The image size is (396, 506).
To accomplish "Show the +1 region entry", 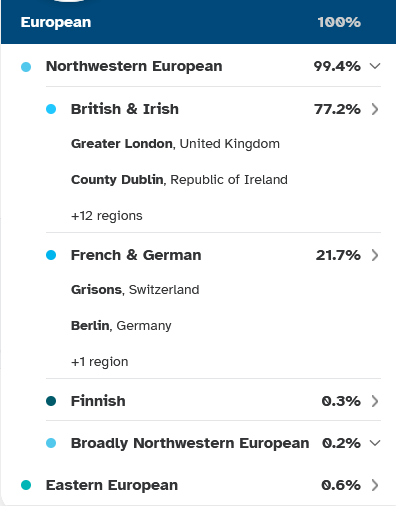I will (100, 362).
